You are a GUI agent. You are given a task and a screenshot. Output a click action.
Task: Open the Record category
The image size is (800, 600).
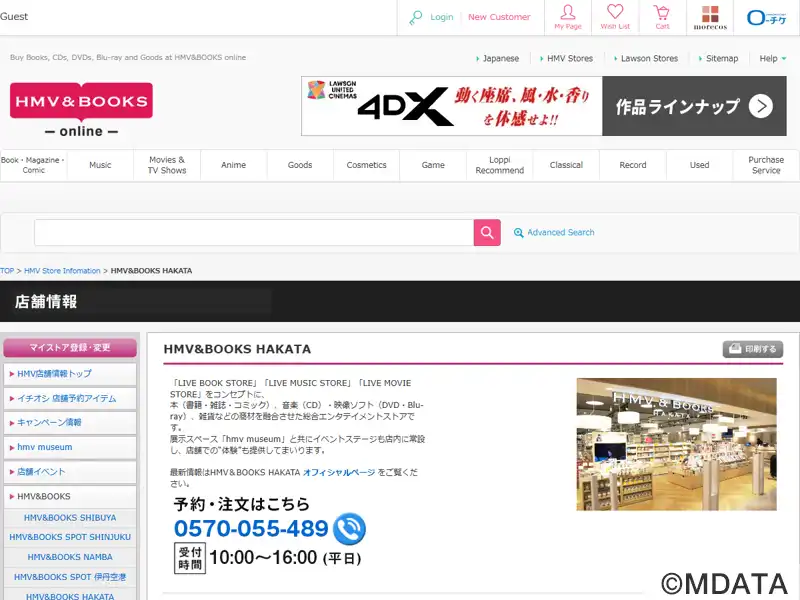pos(633,165)
